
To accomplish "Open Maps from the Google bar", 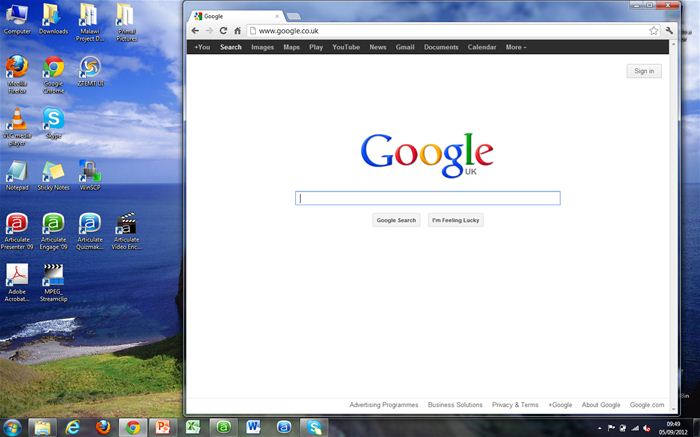I will (x=292, y=47).
